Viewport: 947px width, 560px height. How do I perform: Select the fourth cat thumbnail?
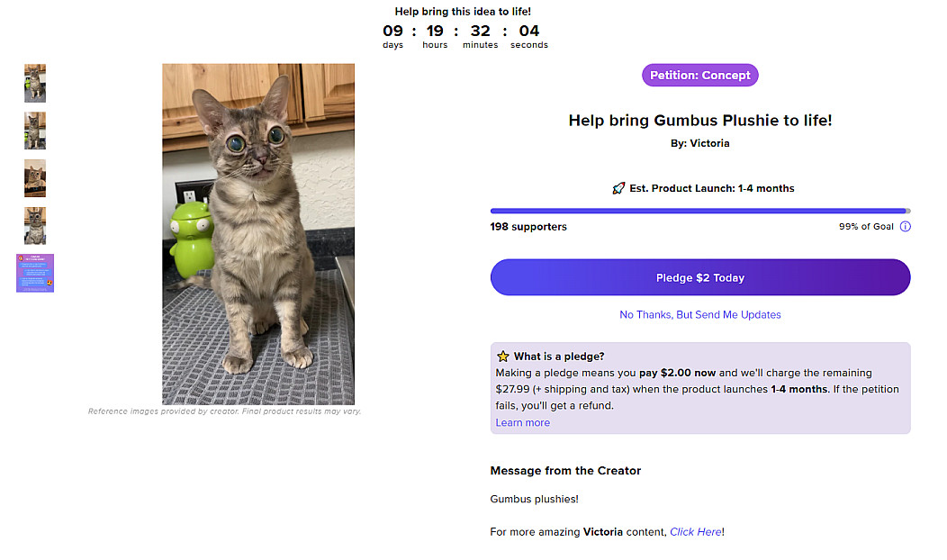click(x=35, y=226)
